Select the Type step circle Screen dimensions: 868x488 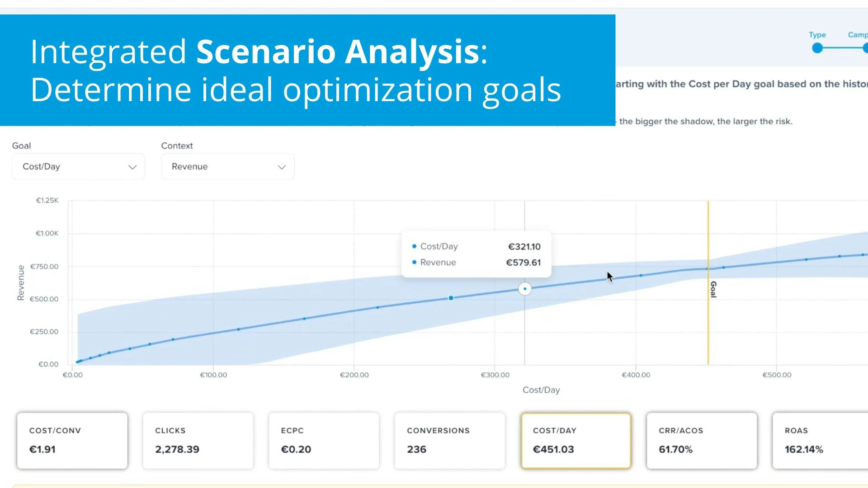(x=817, y=48)
